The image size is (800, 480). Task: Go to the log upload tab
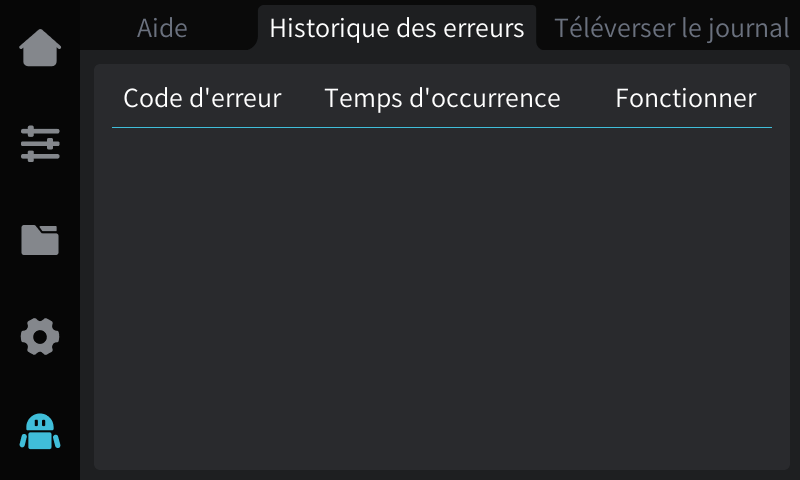click(671, 28)
